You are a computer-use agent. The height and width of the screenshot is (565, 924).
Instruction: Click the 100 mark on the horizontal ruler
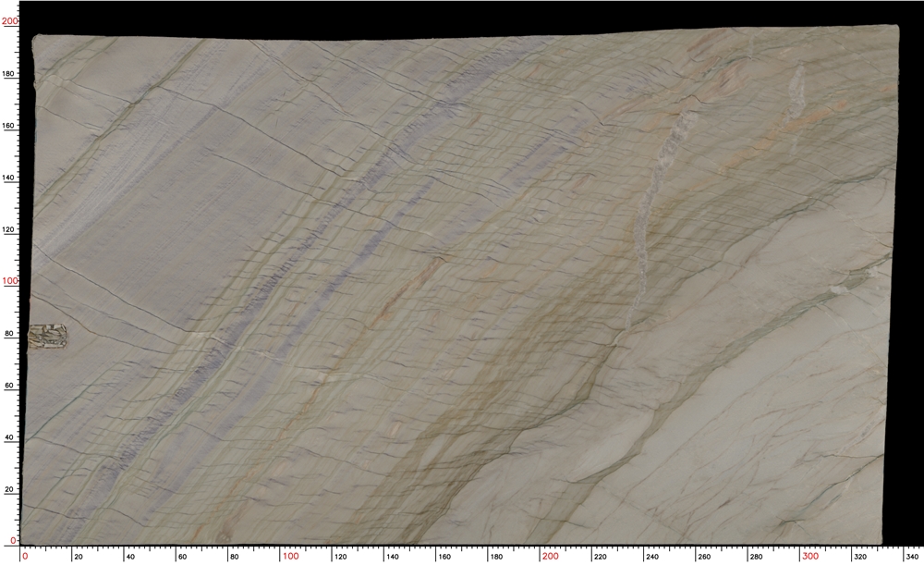coord(291,556)
